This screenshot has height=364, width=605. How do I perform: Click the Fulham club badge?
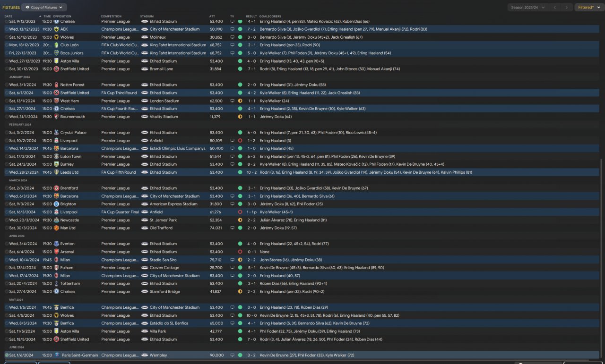[x=56, y=268]
